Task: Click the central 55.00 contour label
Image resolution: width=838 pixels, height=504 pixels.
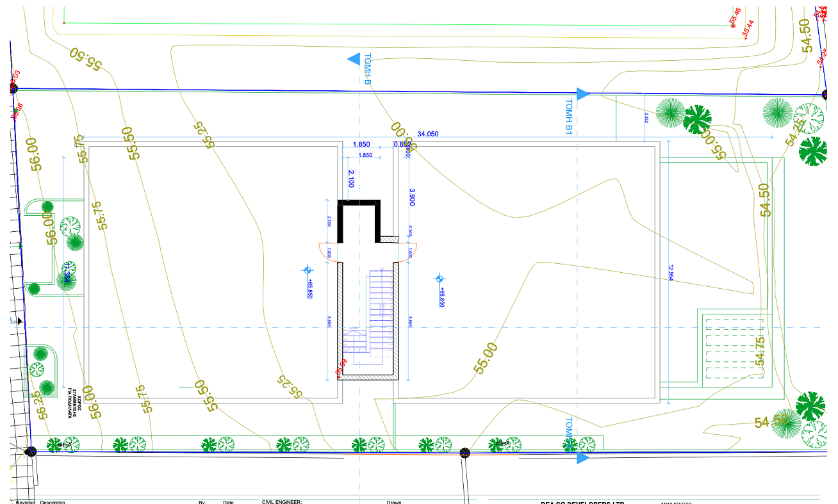Action: click(486, 359)
